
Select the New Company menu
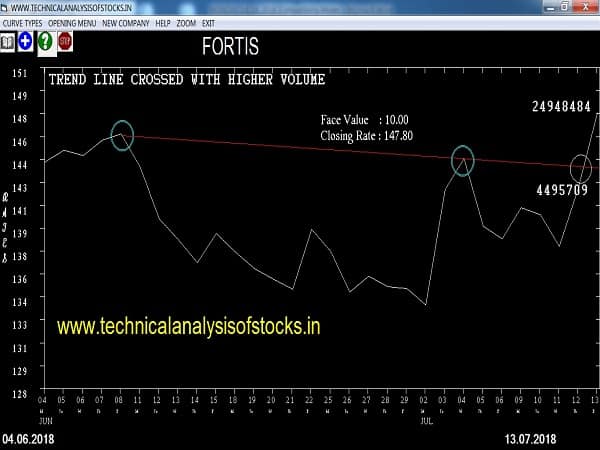point(124,22)
